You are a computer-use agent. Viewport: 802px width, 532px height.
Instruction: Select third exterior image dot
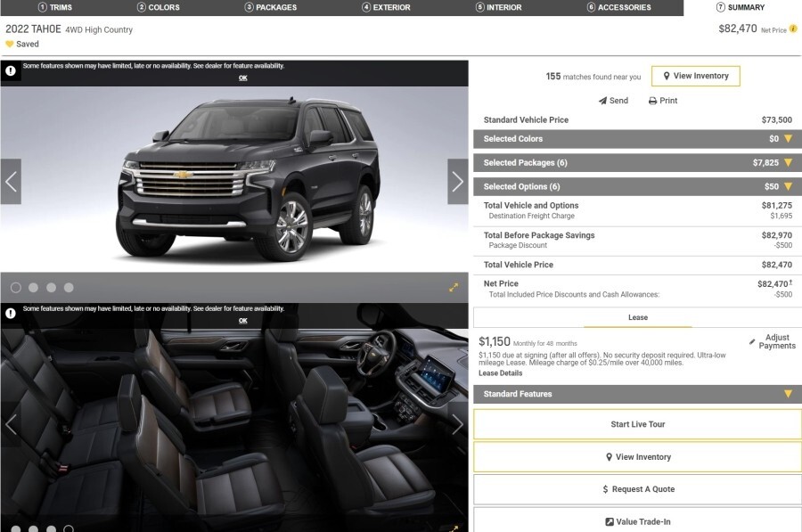coord(51,288)
